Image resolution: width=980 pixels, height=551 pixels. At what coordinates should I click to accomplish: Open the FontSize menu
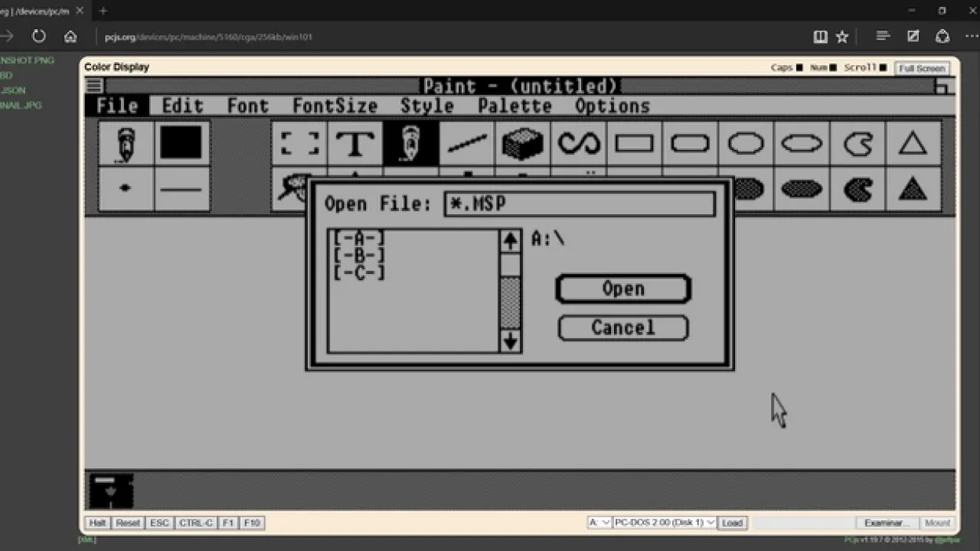click(335, 106)
